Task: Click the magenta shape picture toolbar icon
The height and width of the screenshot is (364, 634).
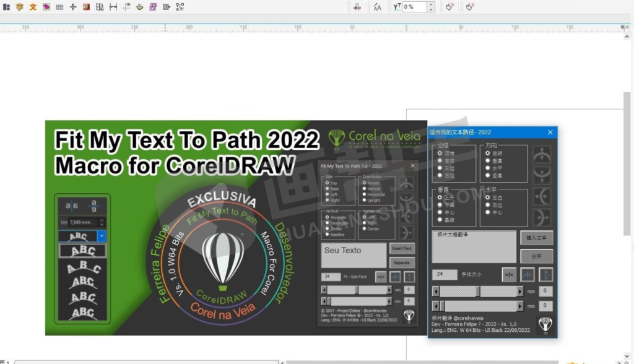Action: point(46,7)
